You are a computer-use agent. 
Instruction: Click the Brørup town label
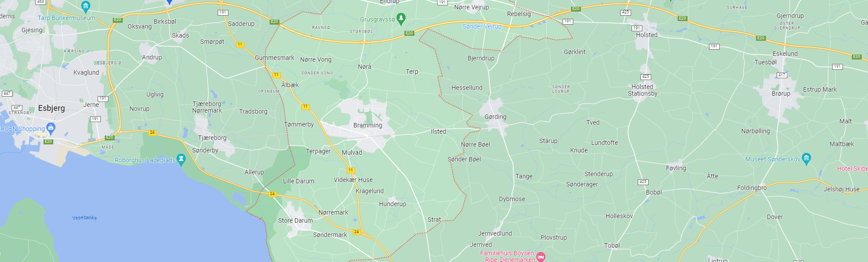781,93
